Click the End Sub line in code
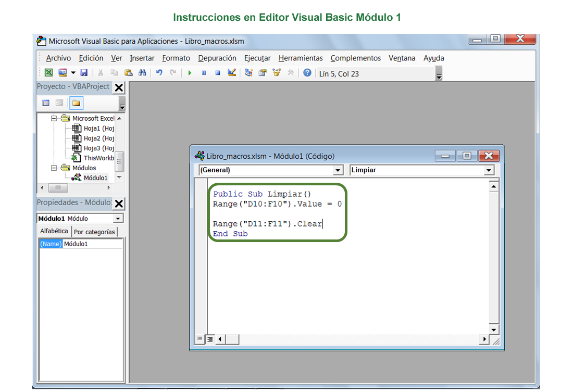The height and width of the screenshot is (392, 573). (230, 234)
